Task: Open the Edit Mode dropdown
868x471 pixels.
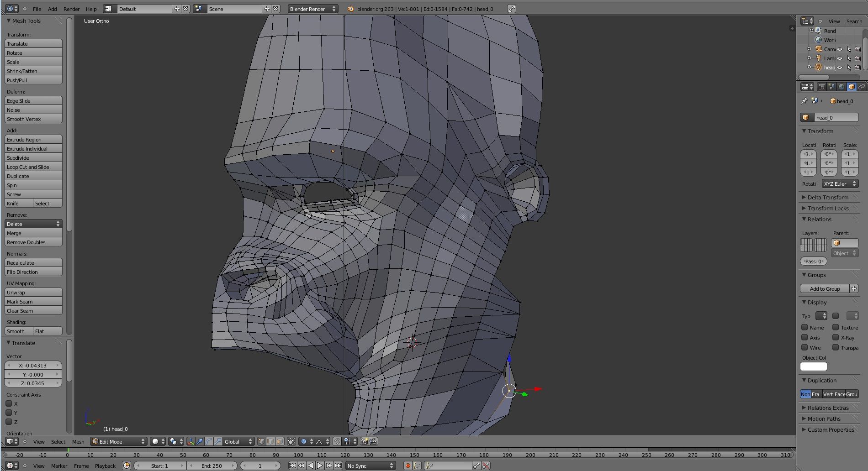Action: click(x=119, y=441)
